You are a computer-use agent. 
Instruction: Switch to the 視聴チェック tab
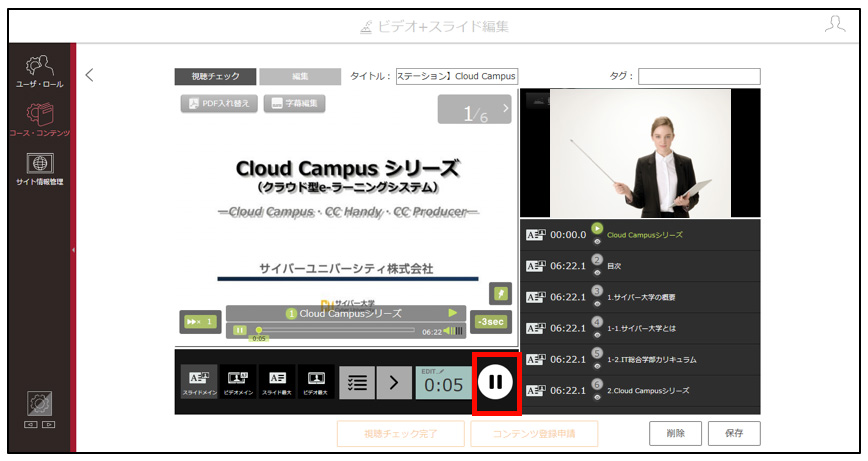pos(215,76)
